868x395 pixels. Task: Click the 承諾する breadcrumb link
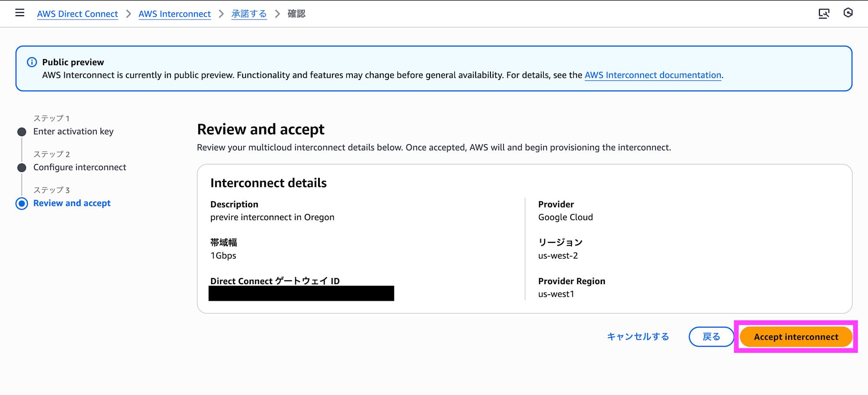249,14
